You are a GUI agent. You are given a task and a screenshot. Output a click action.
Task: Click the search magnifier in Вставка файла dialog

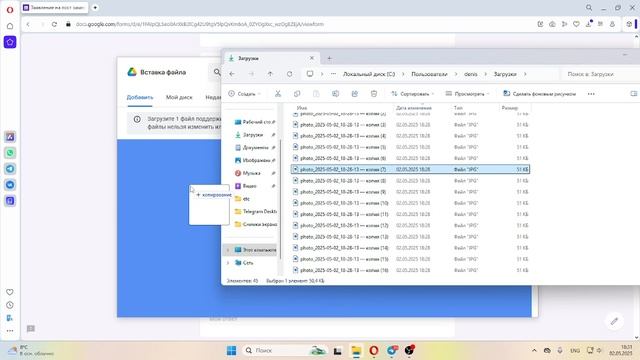coord(217,72)
